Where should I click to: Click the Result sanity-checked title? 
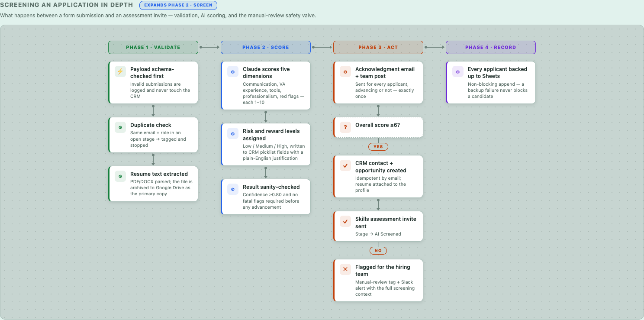[x=271, y=187]
